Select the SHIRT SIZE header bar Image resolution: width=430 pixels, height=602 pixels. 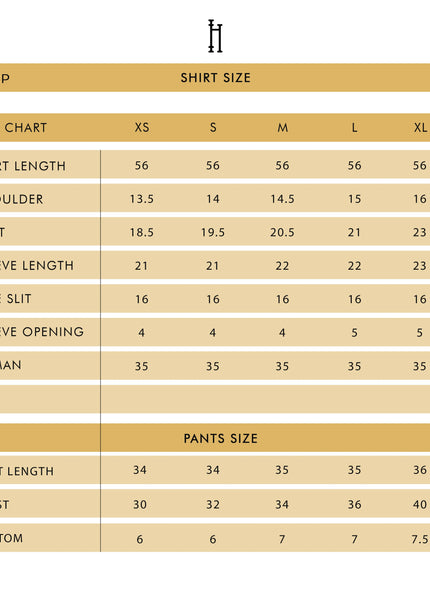pos(215,78)
